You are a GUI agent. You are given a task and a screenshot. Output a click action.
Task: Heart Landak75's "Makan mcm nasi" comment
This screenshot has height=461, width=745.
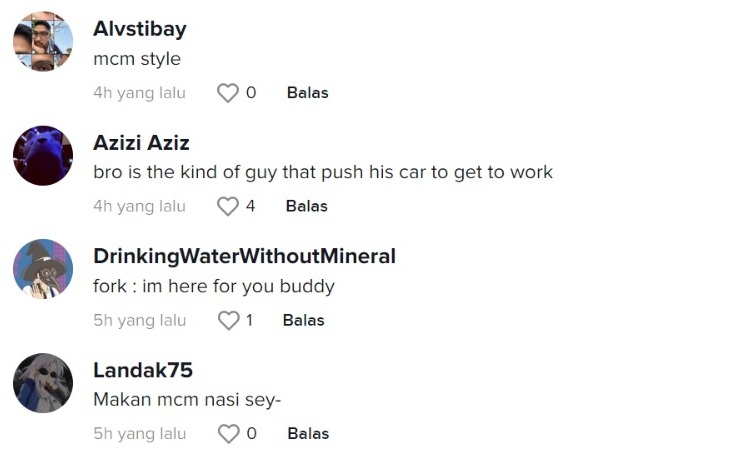coord(228,435)
